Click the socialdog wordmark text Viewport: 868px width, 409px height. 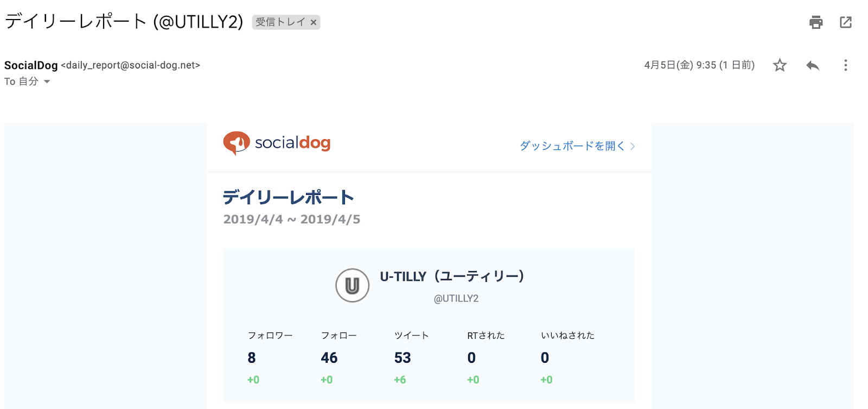point(292,143)
